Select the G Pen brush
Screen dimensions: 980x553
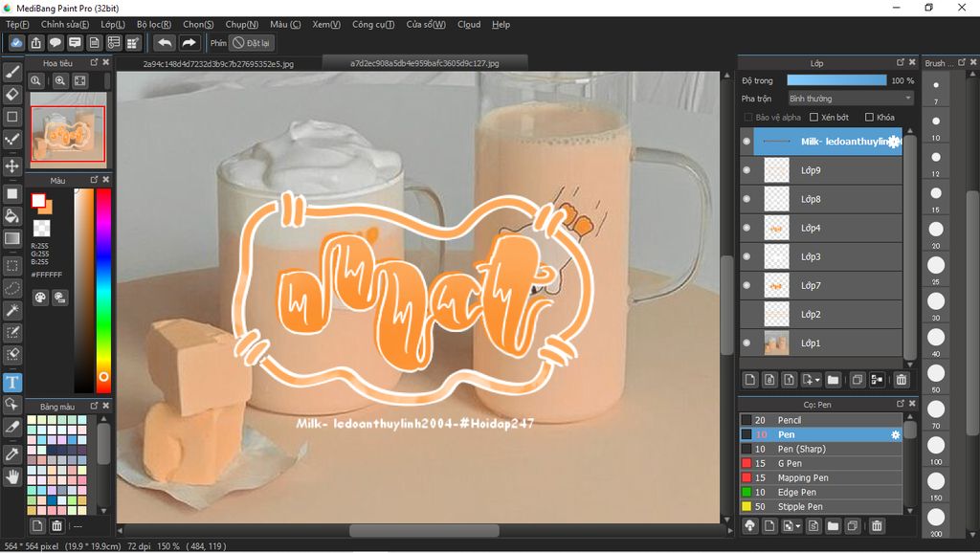click(820, 463)
